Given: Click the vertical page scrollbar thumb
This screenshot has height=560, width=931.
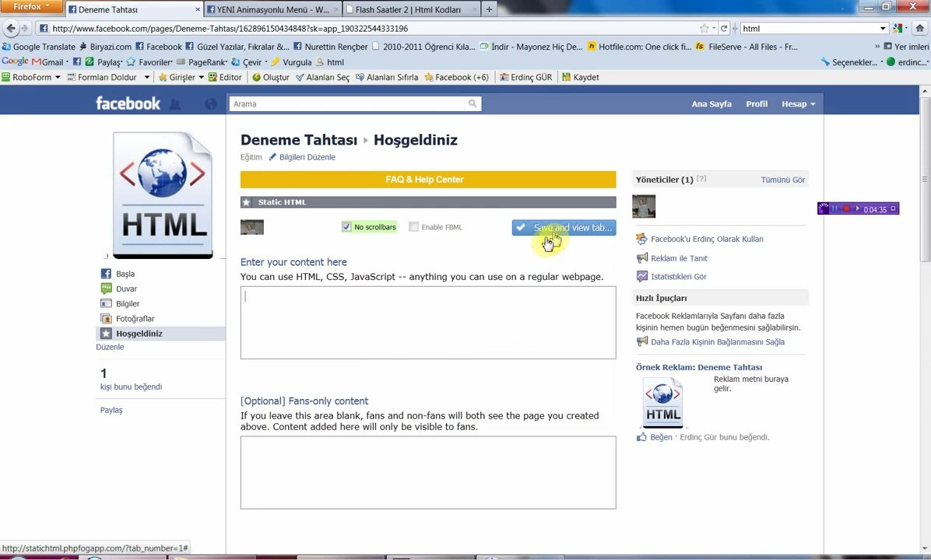Looking at the screenshot, I should [x=925, y=178].
